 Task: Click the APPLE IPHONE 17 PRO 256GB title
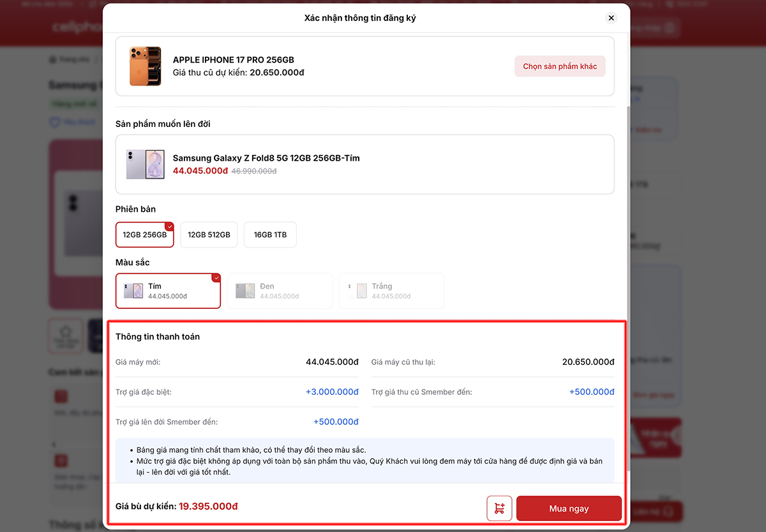coord(234,60)
